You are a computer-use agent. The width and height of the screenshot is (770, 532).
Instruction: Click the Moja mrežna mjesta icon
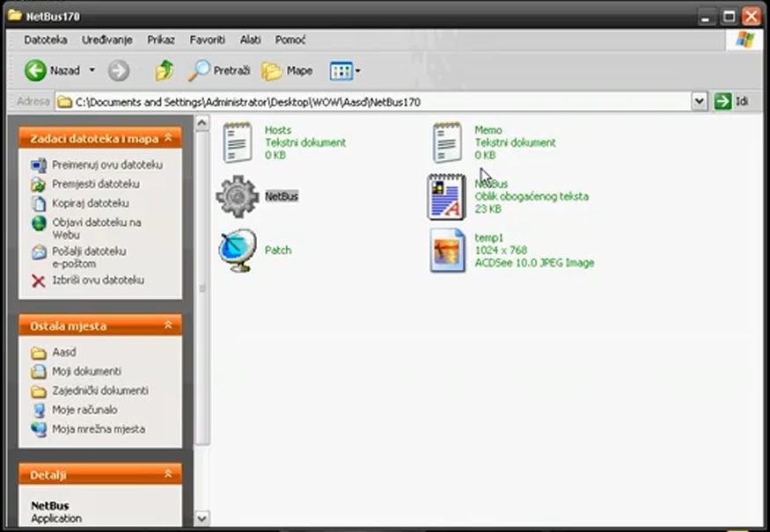coord(39,429)
